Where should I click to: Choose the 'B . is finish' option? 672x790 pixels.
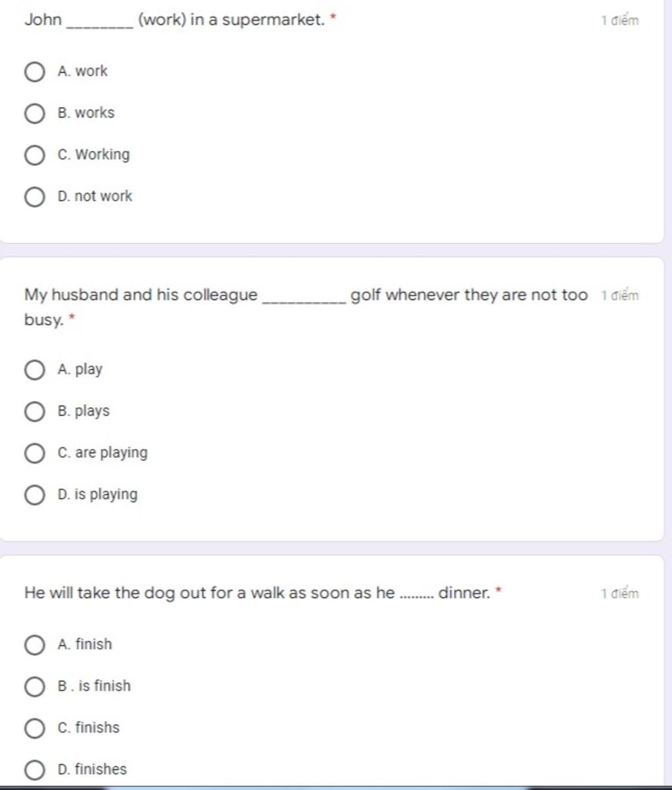coord(35,686)
